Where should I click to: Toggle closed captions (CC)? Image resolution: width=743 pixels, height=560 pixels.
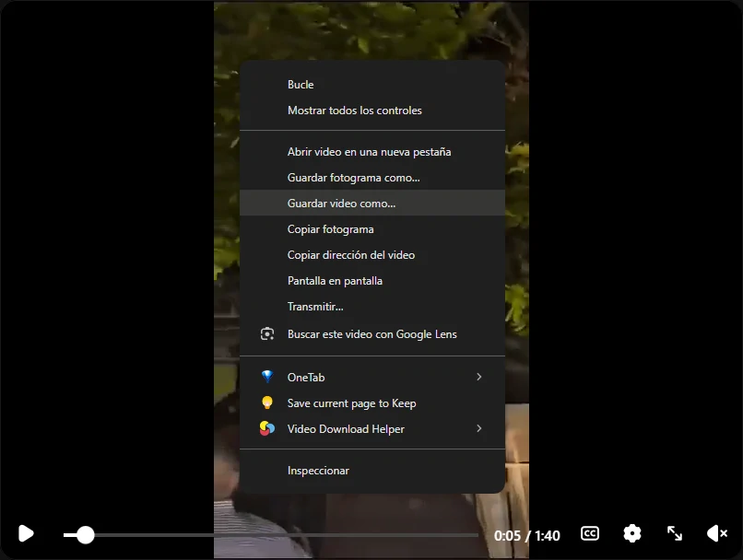click(x=589, y=533)
